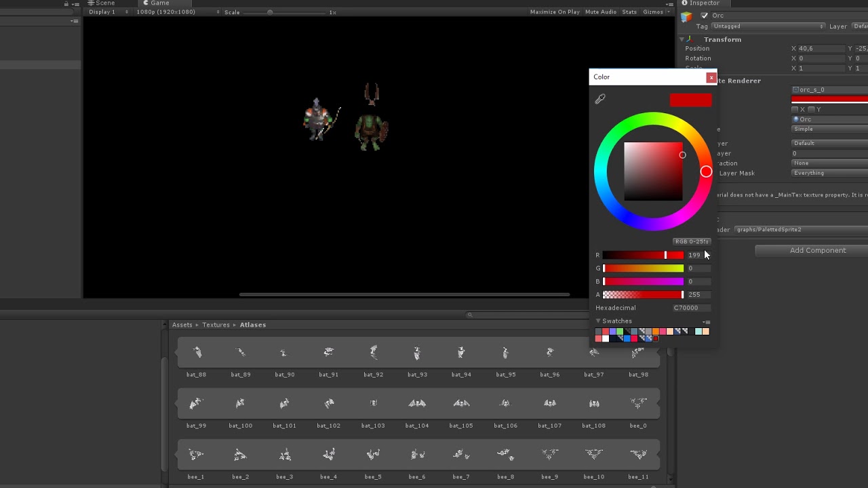
Task: Toggle Flip Y checkbox in Sprite Renderer
Action: pyautogui.click(x=811, y=110)
